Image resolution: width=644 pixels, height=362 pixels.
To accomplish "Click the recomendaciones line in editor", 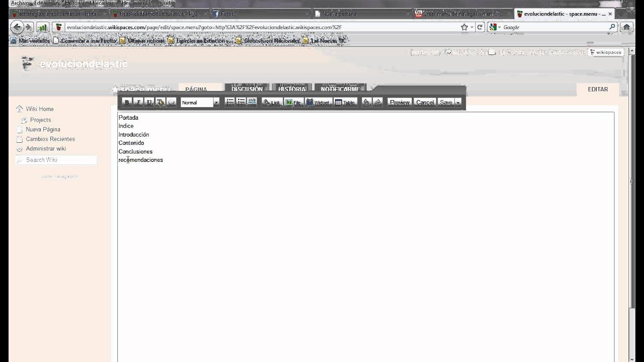I will click(x=141, y=160).
